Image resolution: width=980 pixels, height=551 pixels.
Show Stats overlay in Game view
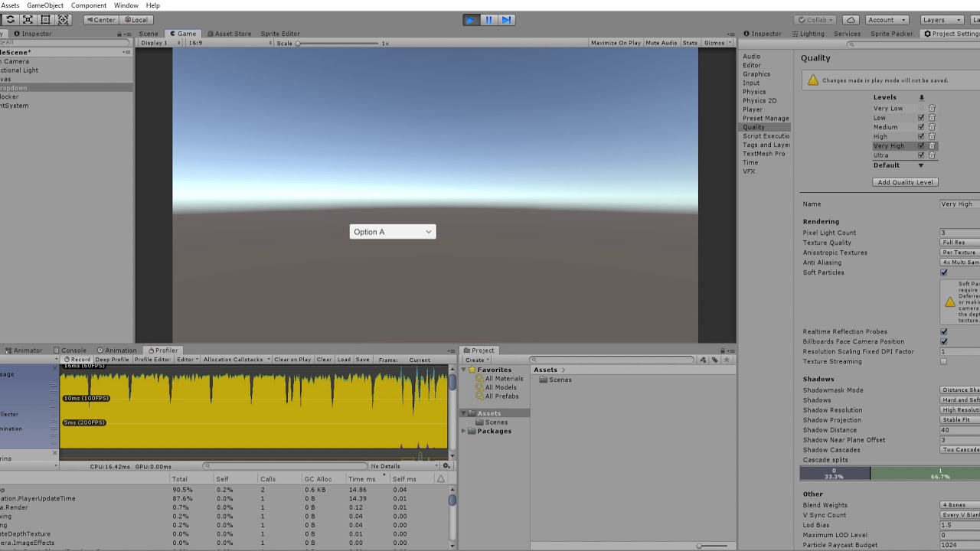(690, 43)
